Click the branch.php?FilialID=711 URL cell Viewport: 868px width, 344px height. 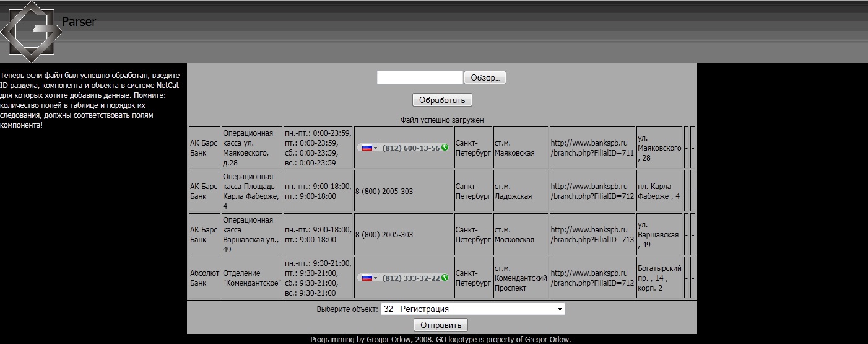tap(592, 148)
